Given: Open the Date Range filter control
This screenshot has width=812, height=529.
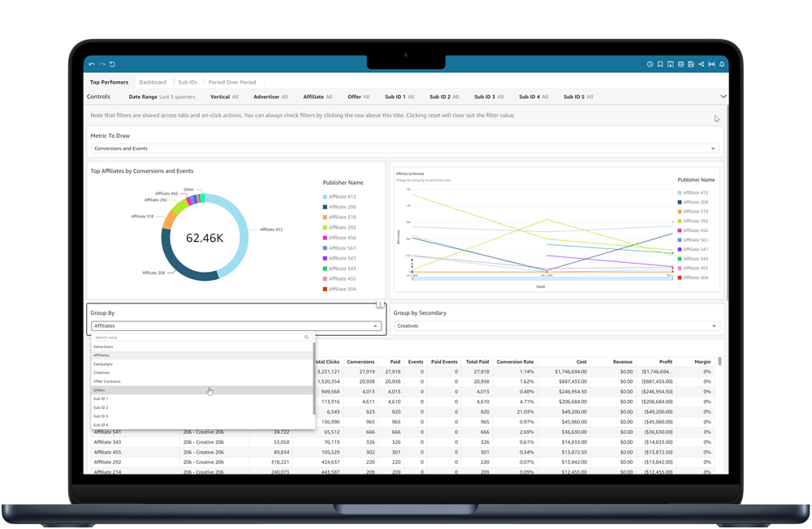Looking at the screenshot, I should pyautogui.click(x=162, y=96).
